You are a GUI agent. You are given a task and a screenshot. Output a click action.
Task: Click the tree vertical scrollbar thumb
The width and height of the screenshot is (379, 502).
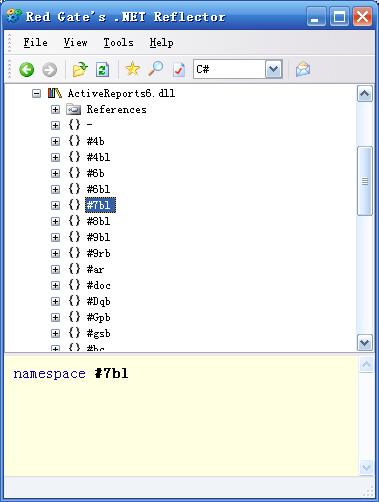tap(365, 181)
